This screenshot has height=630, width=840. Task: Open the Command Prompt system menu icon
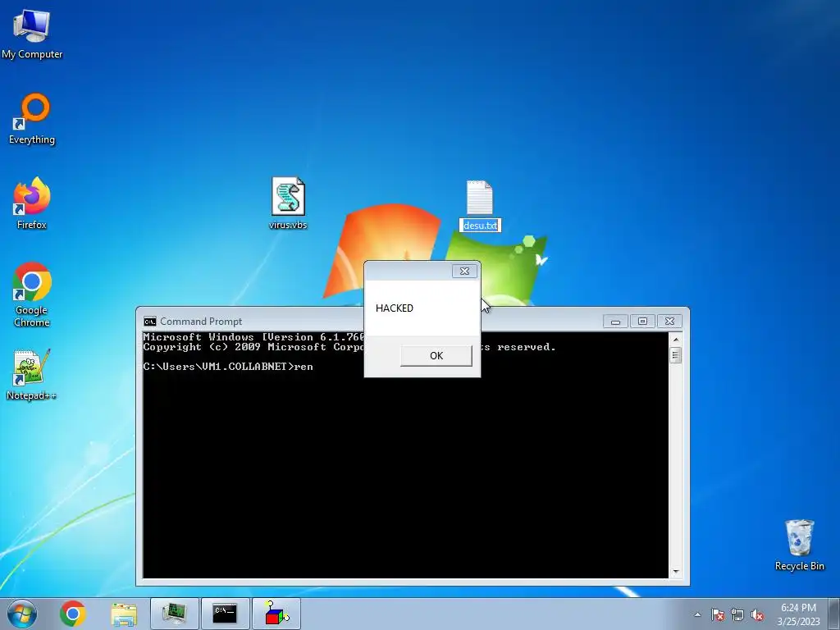point(150,322)
